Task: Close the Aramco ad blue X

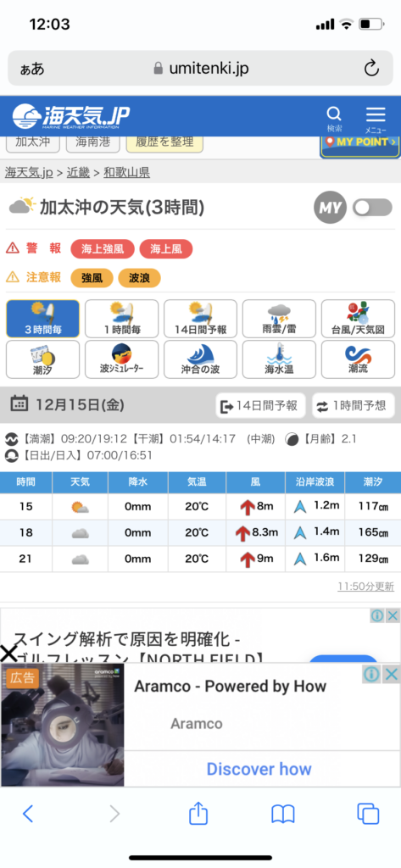Action: tap(391, 674)
